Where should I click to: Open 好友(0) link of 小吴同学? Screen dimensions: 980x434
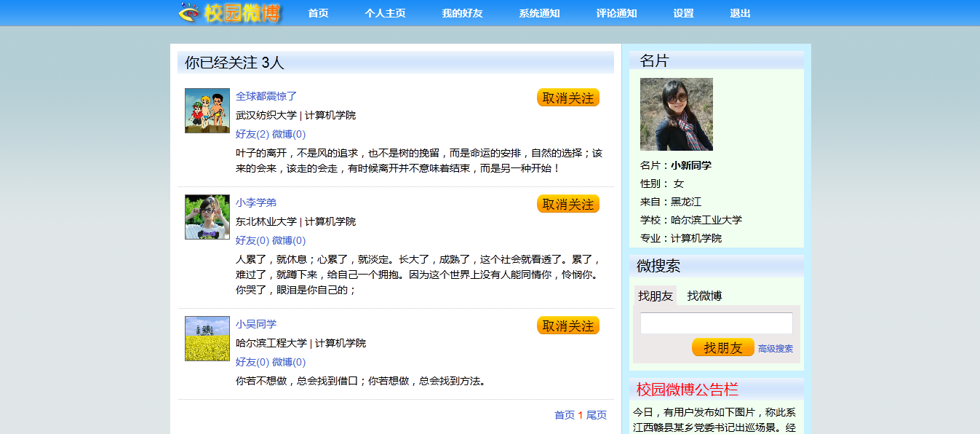252,362
